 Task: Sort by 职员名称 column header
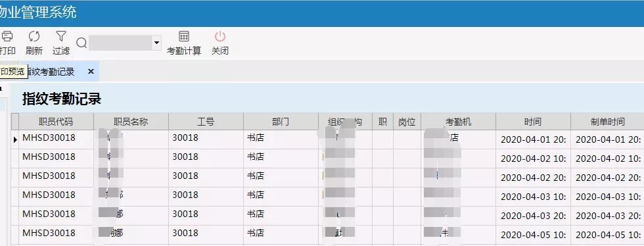point(131,122)
